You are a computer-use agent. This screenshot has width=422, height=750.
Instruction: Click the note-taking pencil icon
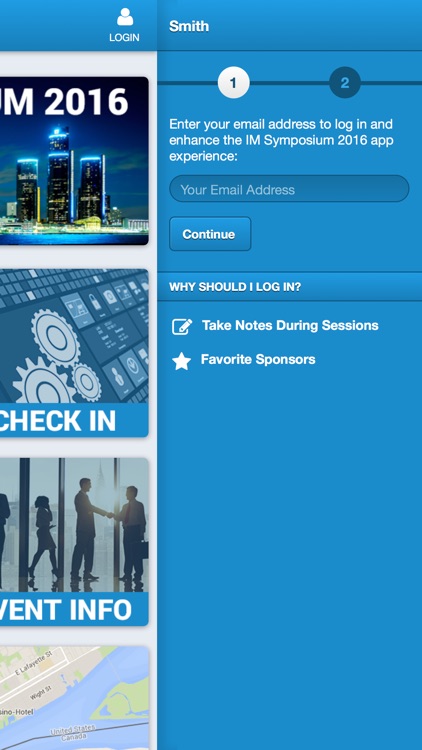click(182, 327)
